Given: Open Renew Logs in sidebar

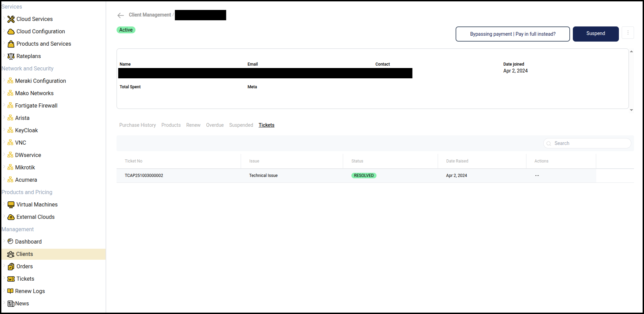Looking at the screenshot, I should [x=30, y=291].
